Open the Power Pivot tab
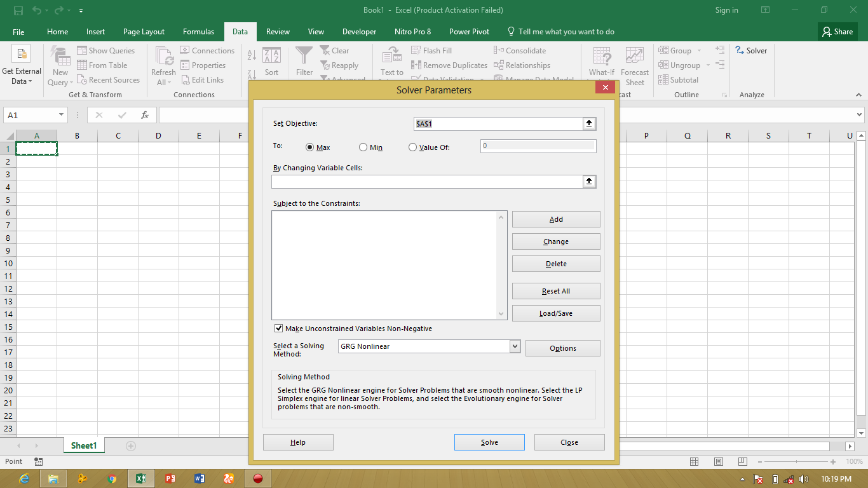Image resolution: width=868 pixels, height=488 pixels. coord(469,31)
